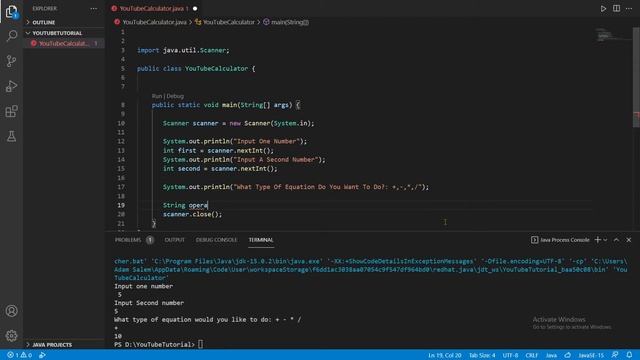Click the editor minimap

pyautogui.click(x=612, y=35)
